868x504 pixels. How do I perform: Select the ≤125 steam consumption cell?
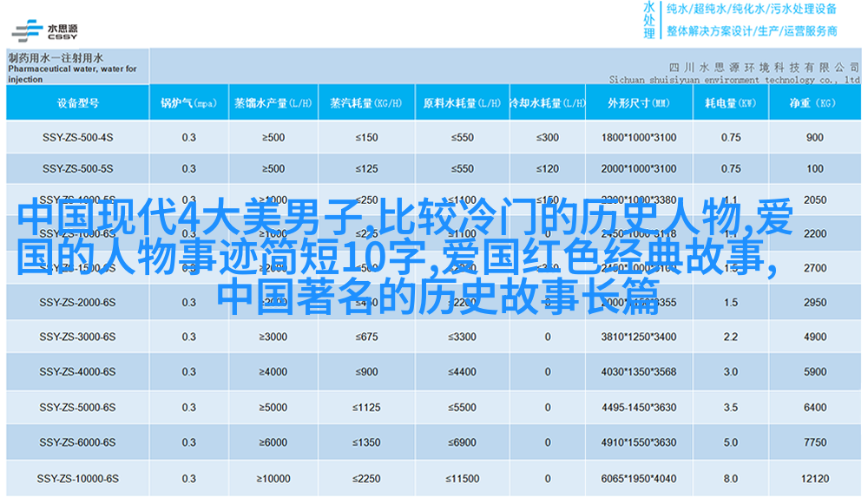coord(366,169)
